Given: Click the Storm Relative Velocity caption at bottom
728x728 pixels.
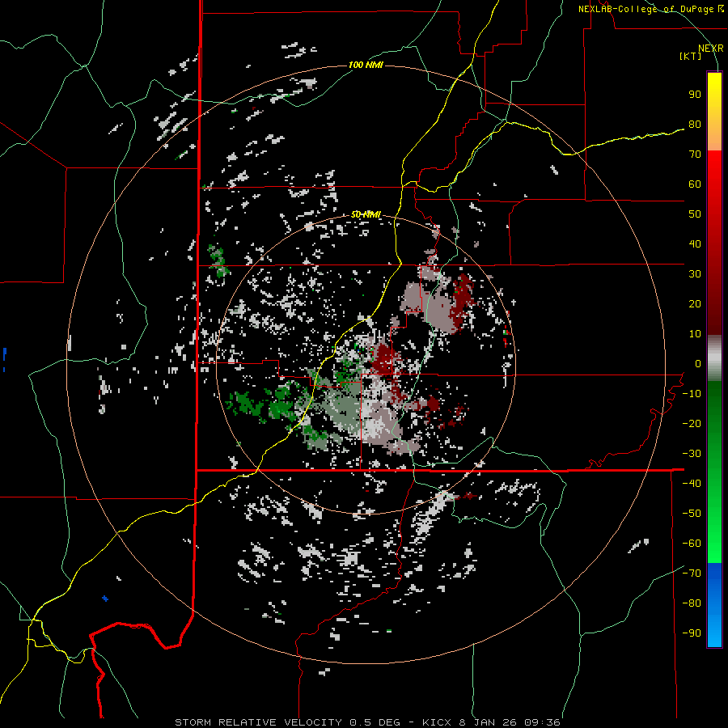Looking at the screenshot, I should (367, 722).
